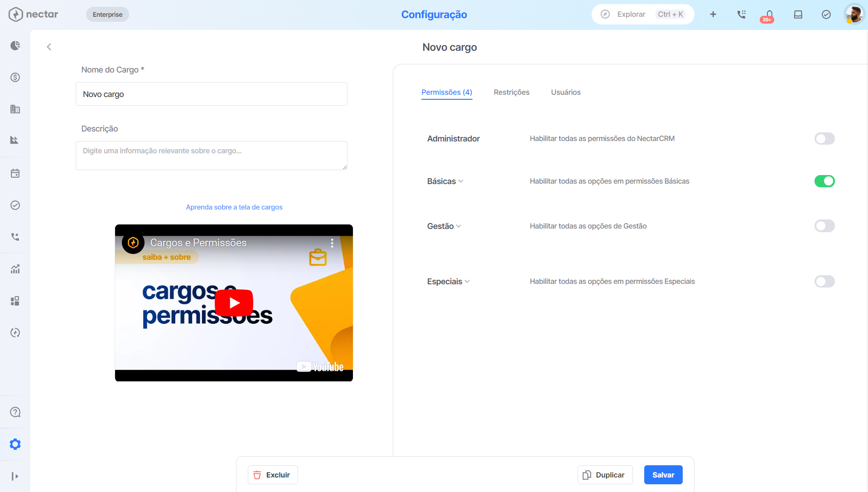Screen dimensions: 868x492
Task: Open the calendar icon in sidebar
Action: click(15, 173)
